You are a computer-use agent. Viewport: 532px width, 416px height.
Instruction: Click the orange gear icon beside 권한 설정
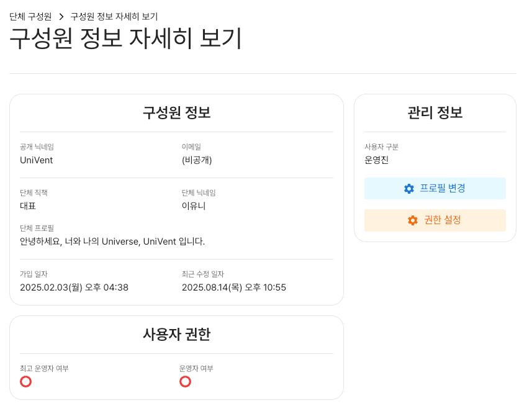tap(413, 220)
